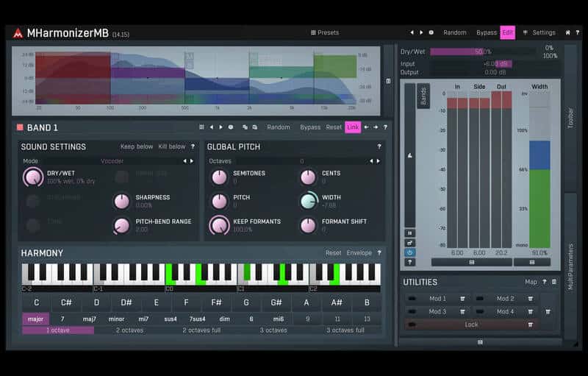Click the Output gain slider
The width and height of the screenshot is (588, 376).
pyautogui.click(x=495, y=72)
